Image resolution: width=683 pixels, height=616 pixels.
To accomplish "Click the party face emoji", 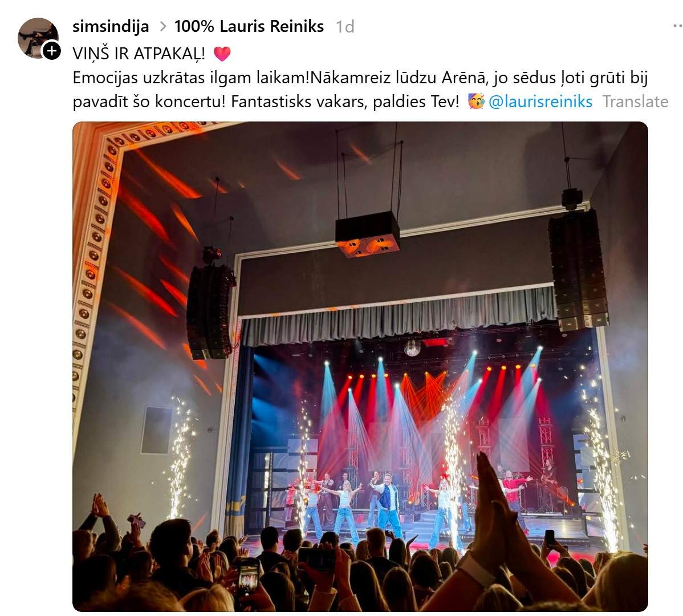I will [x=475, y=102].
